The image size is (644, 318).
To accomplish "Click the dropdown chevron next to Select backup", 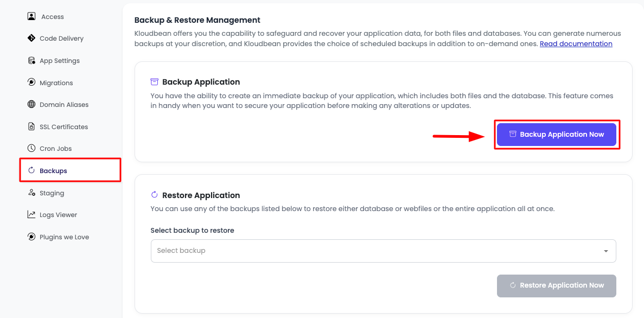I will [x=606, y=251].
